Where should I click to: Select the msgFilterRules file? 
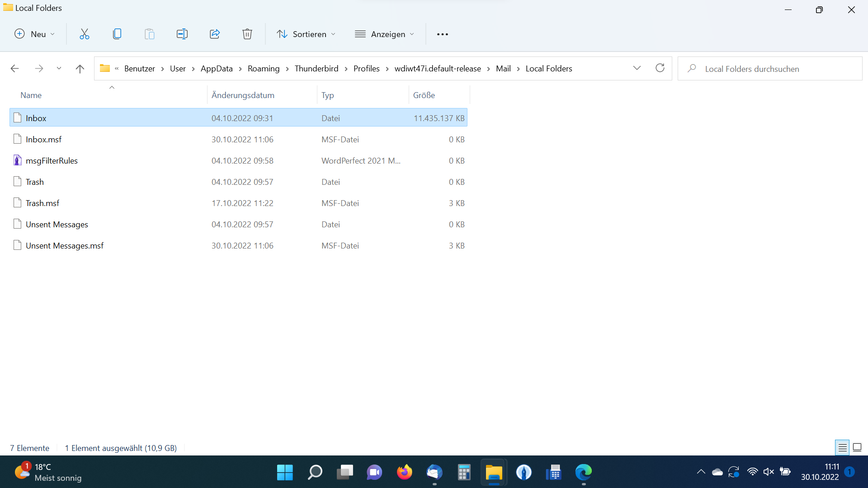click(52, 161)
